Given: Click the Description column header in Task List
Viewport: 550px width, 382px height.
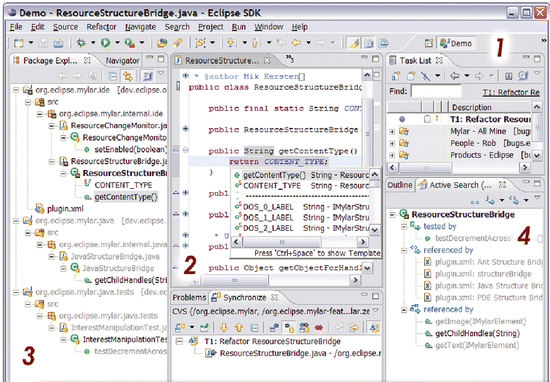Looking at the screenshot, I should 491,107.
